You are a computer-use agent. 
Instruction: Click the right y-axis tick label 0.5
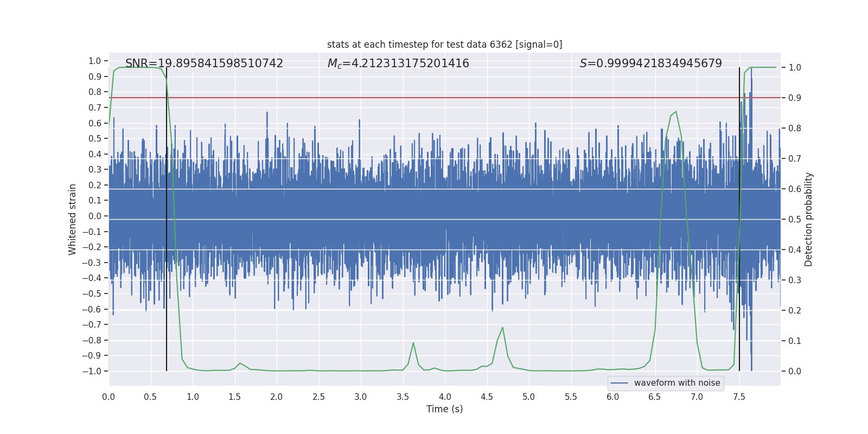pyautogui.click(x=794, y=219)
